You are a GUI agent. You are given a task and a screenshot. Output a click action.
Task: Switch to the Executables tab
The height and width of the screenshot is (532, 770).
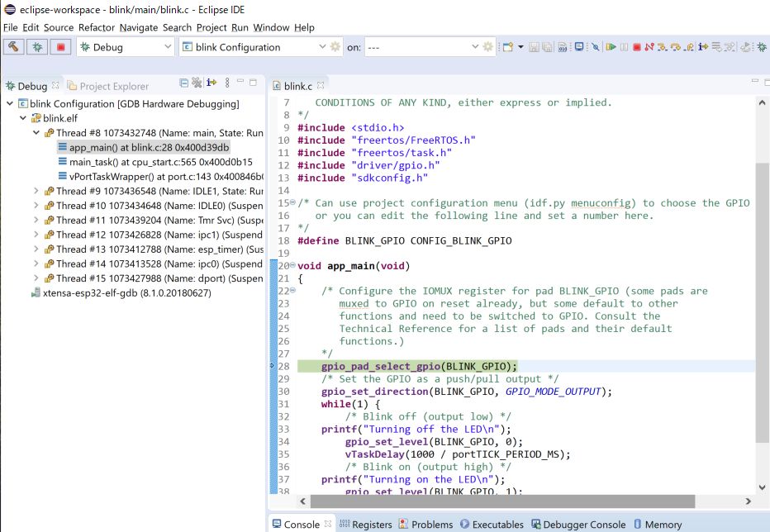pyautogui.click(x=492, y=524)
